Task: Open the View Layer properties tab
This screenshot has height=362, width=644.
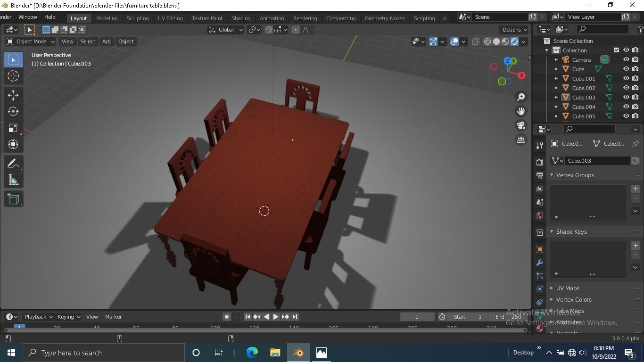Action: pyautogui.click(x=540, y=189)
